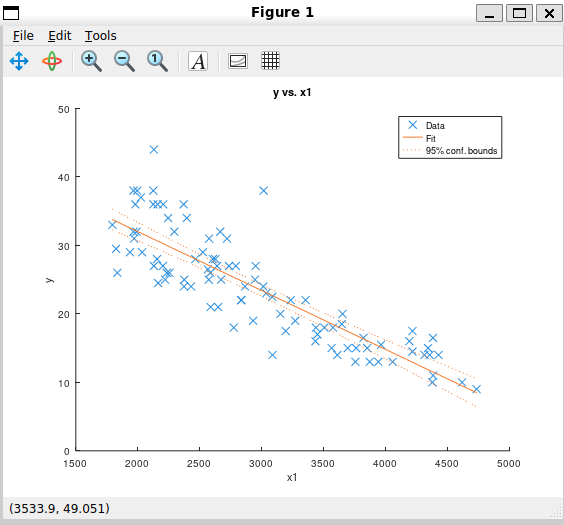Click the 'Fit' legend entry
This screenshot has width=564, height=525.
431,138
